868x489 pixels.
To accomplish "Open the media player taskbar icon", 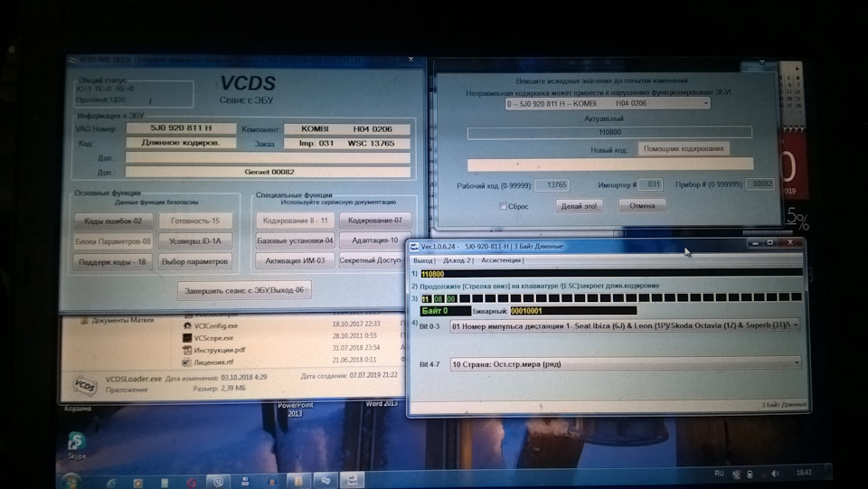I will pos(137,483).
